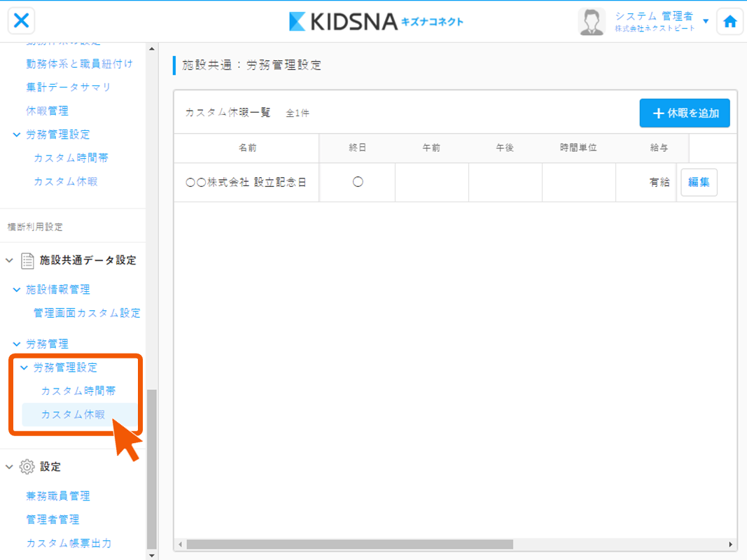The image size is (747, 560).
Task: Click the blue X close menu icon
Action: click(22, 21)
